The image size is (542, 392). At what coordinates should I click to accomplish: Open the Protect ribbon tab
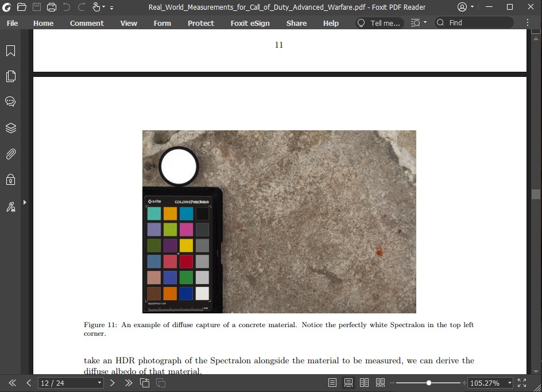tap(200, 24)
